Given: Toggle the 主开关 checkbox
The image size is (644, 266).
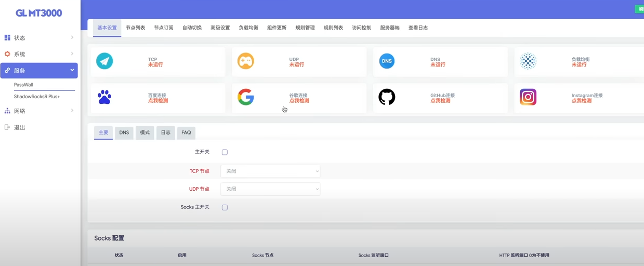Looking at the screenshot, I should (225, 152).
